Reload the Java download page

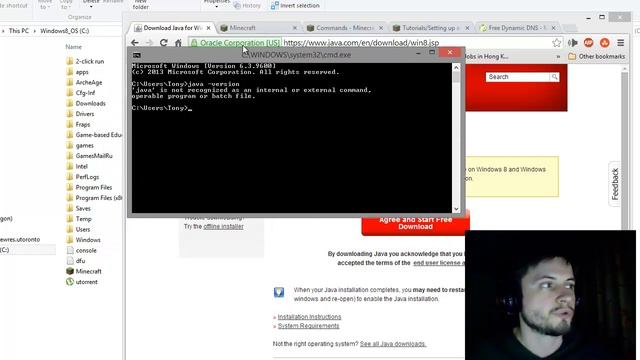pyautogui.click(x=164, y=42)
